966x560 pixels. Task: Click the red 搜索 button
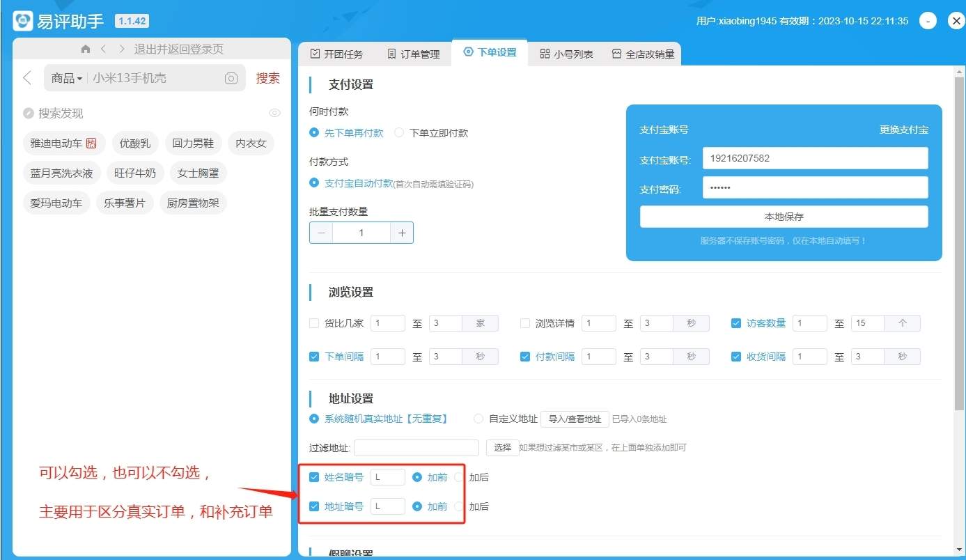[268, 78]
